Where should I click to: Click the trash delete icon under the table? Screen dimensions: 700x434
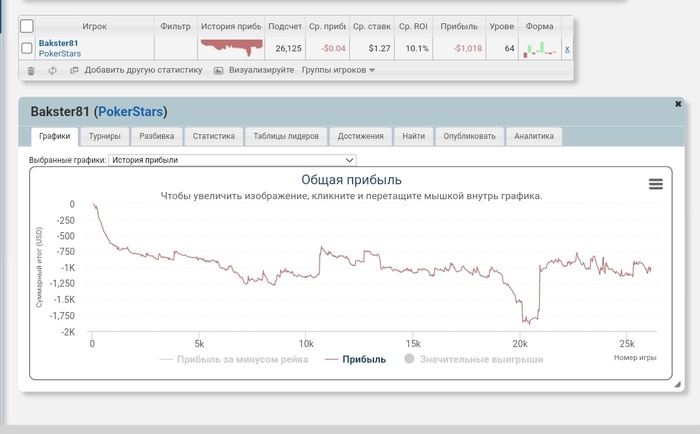coord(31,71)
